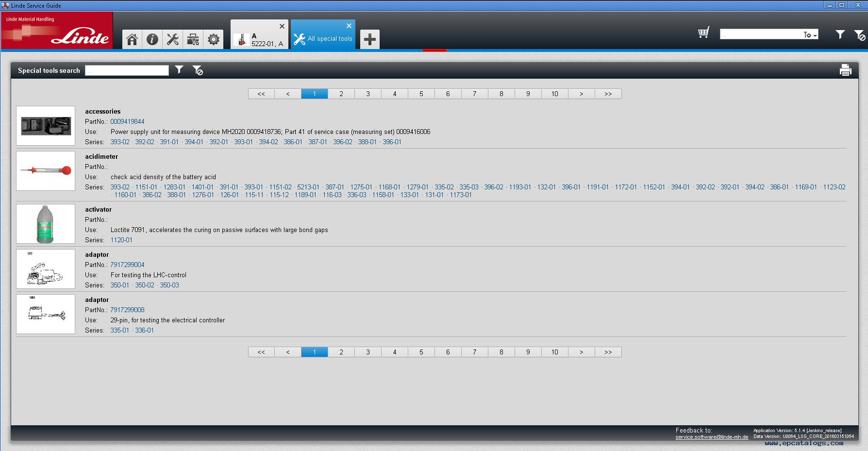Activate top-right filter funnel icon
This screenshot has width=868, height=451.
click(x=840, y=34)
